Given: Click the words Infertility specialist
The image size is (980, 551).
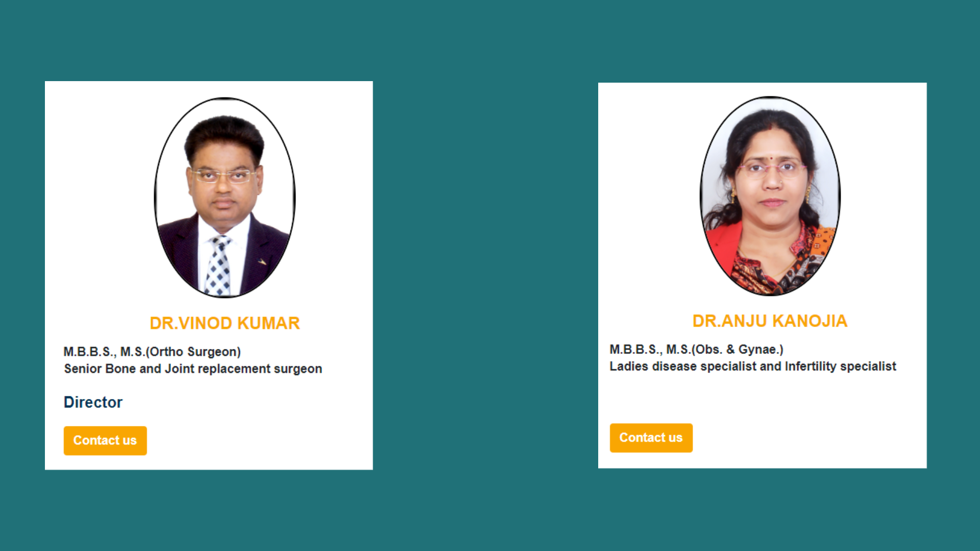Looking at the screenshot, I should (840, 366).
